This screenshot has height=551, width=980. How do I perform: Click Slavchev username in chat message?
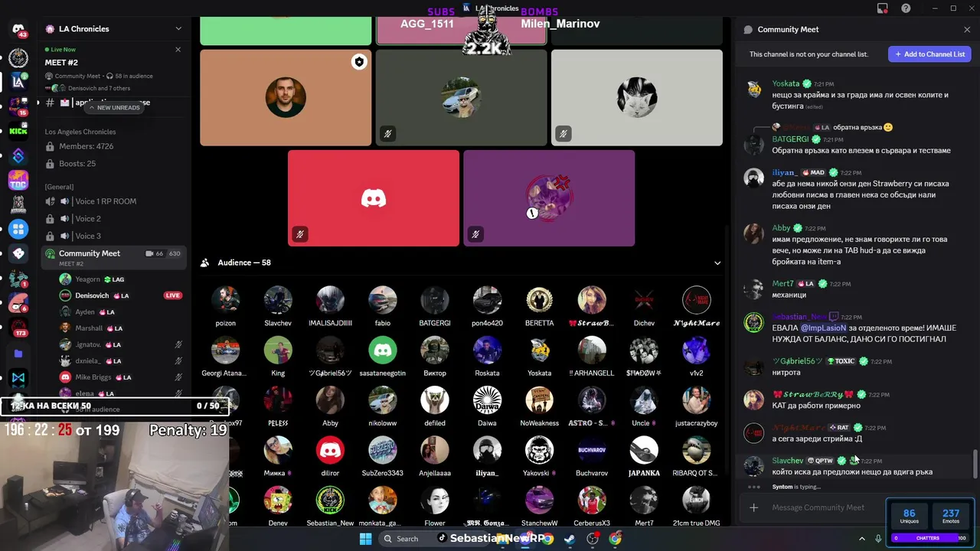click(x=787, y=461)
